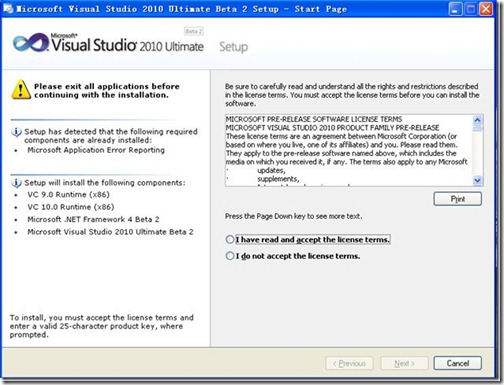Click the license scrollbar down arrow
Screen dimensions: 504x385
coord(478,180)
